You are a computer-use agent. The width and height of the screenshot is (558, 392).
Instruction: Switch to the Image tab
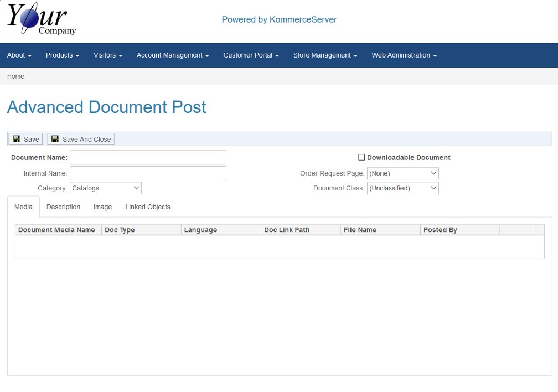[102, 207]
